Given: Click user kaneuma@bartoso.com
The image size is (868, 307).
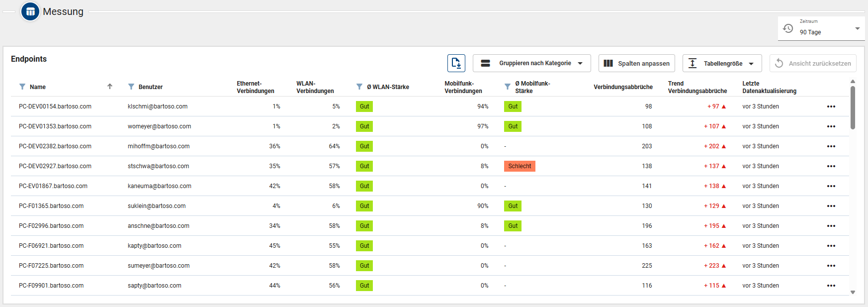Looking at the screenshot, I should (159, 186).
